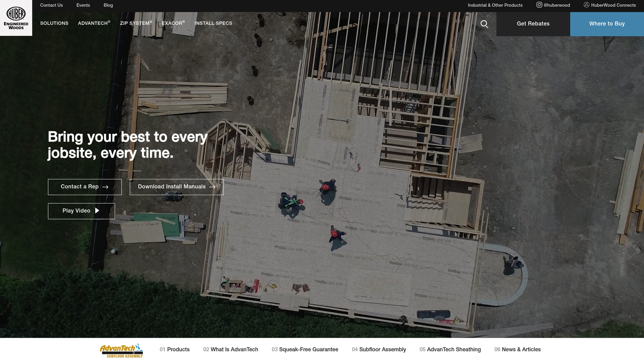Open the Exacor menu
Viewport: 644px width, 362px height.
173,23
